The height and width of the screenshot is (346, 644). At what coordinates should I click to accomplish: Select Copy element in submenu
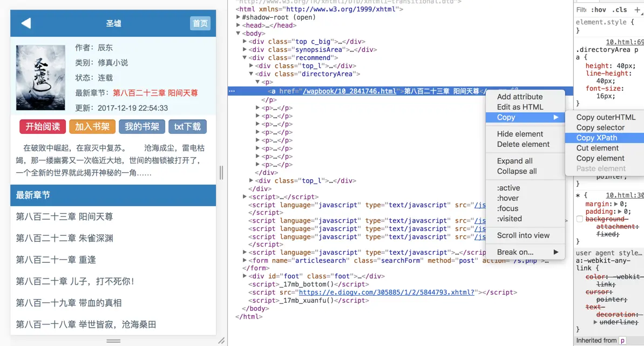click(600, 158)
